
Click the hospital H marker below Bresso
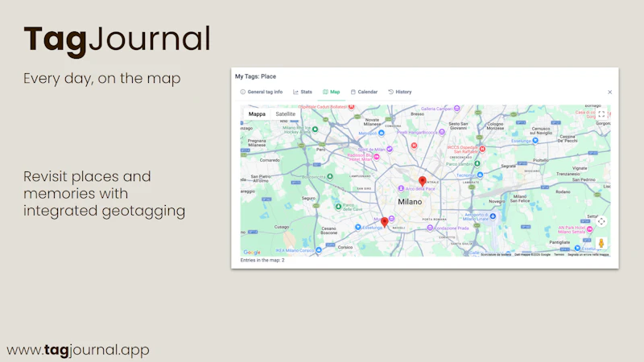click(x=414, y=146)
